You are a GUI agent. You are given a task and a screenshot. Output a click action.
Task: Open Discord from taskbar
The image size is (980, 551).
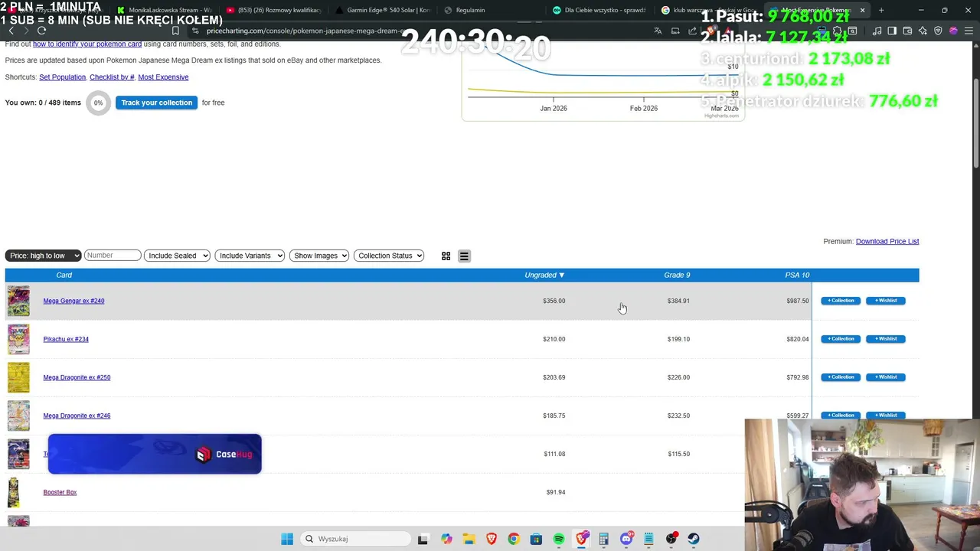tap(626, 539)
